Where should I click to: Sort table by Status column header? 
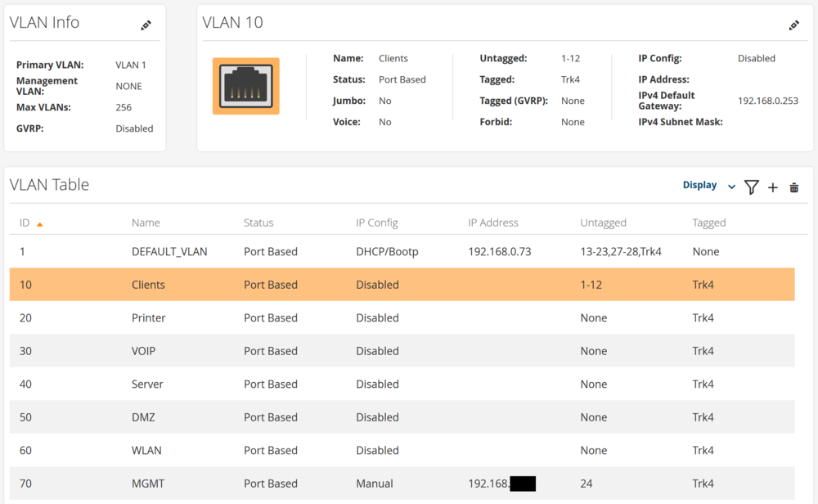[x=258, y=223]
